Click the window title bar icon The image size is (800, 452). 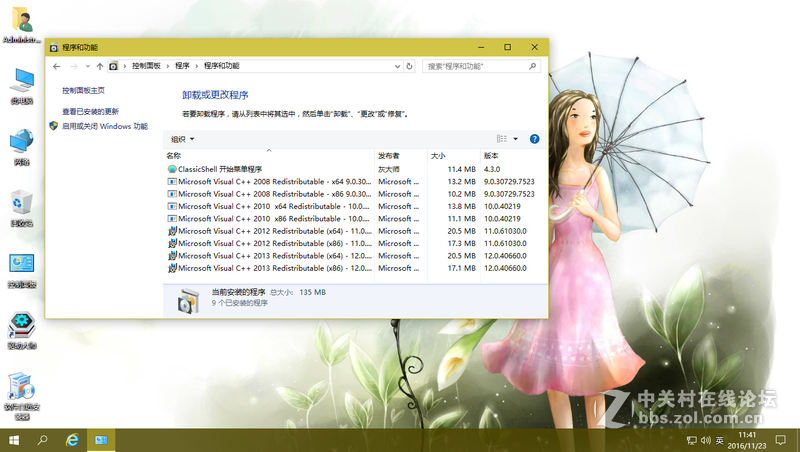tap(54, 47)
